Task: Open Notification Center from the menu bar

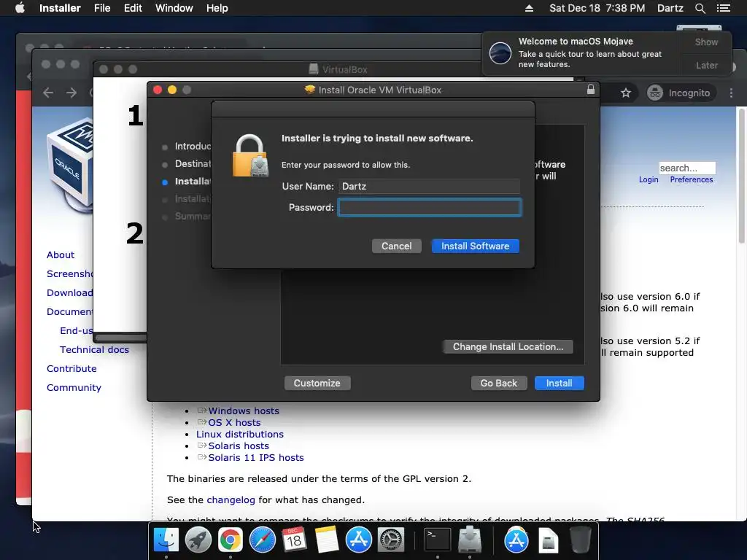Action: click(723, 8)
